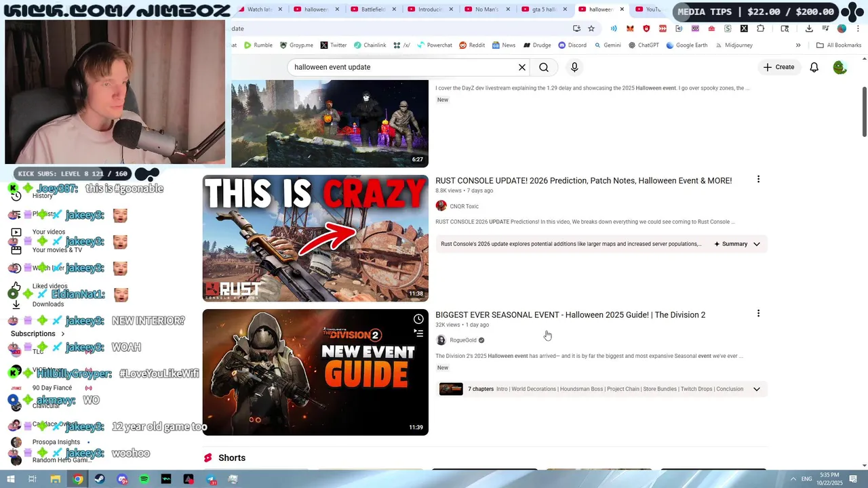Open the YouTube account avatar menu
The width and height of the screenshot is (868, 488).
coord(840,67)
